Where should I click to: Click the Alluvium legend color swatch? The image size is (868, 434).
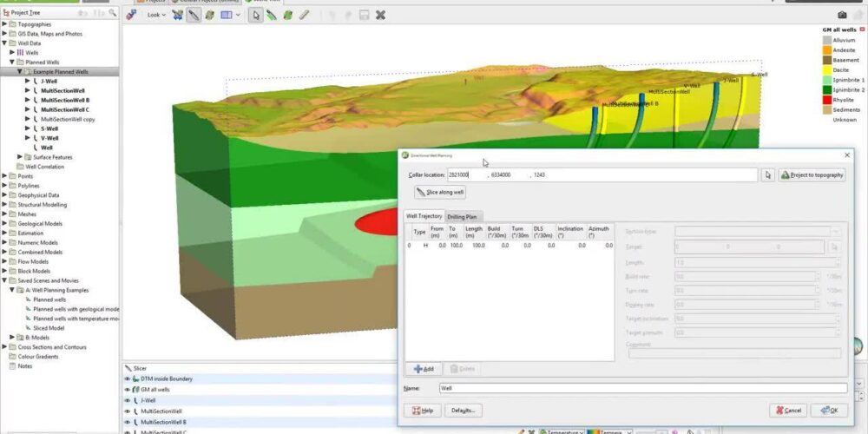[x=827, y=41]
